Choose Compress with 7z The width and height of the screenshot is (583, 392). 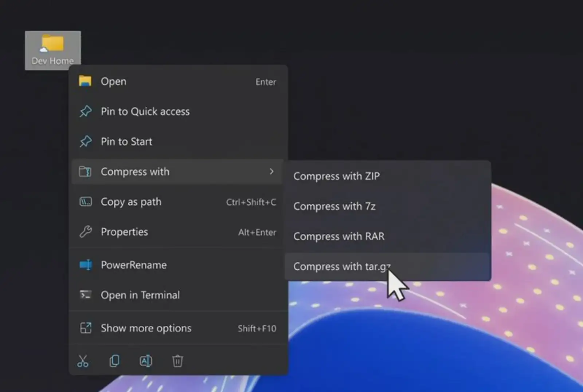tap(334, 206)
